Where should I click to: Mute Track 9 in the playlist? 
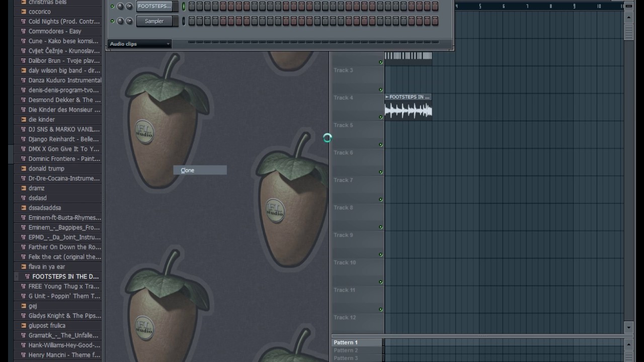coord(381,254)
